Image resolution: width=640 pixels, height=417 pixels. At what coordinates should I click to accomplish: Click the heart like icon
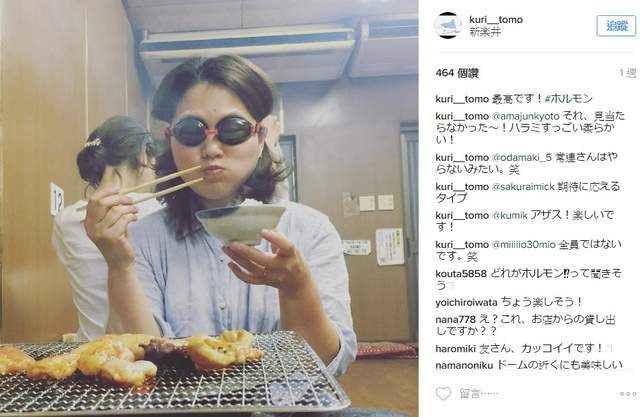coord(443,394)
